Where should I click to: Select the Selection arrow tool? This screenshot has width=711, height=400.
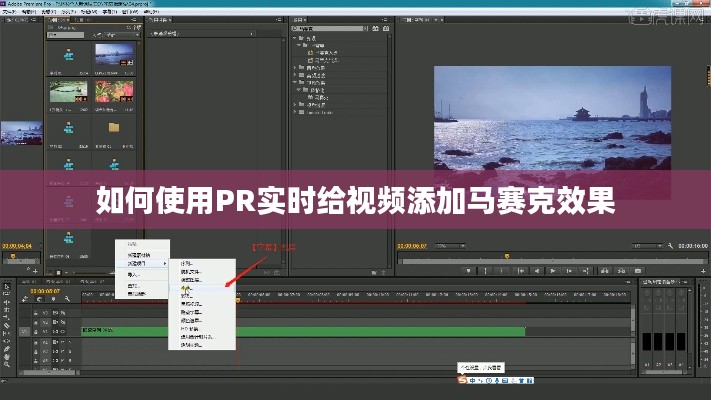coord(8,287)
